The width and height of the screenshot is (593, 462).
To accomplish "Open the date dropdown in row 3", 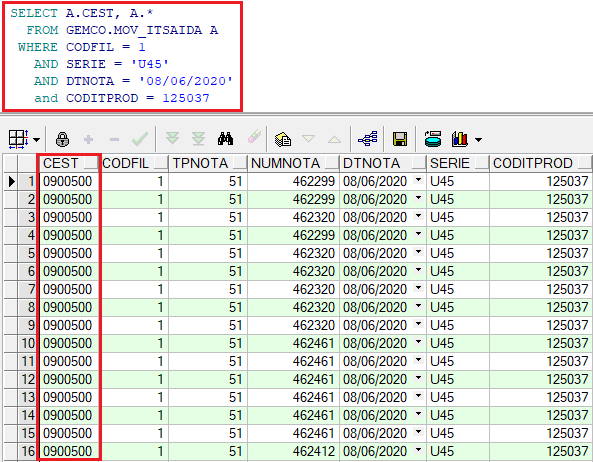I will click(x=418, y=216).
